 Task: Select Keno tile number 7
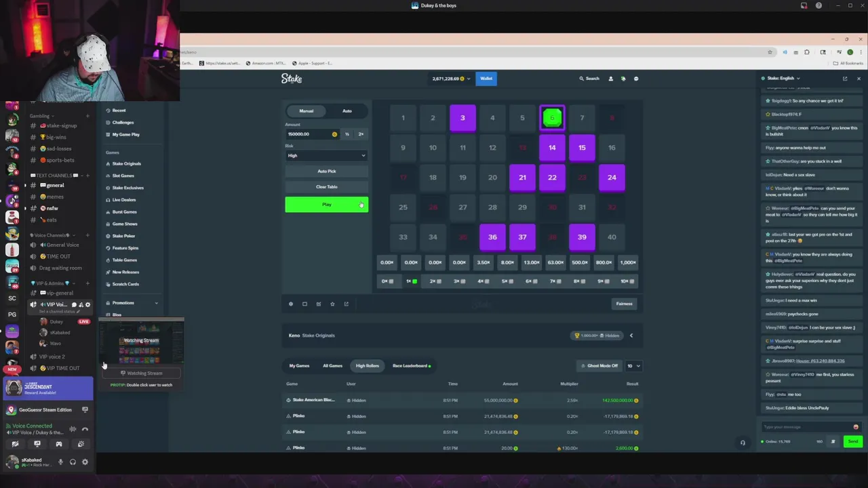(x=582, y=118)
